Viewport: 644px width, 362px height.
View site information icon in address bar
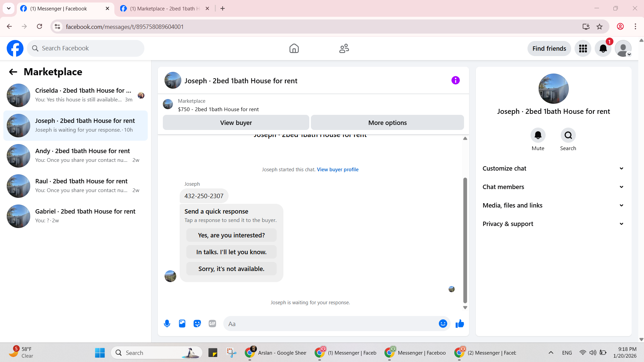(57, 27)
